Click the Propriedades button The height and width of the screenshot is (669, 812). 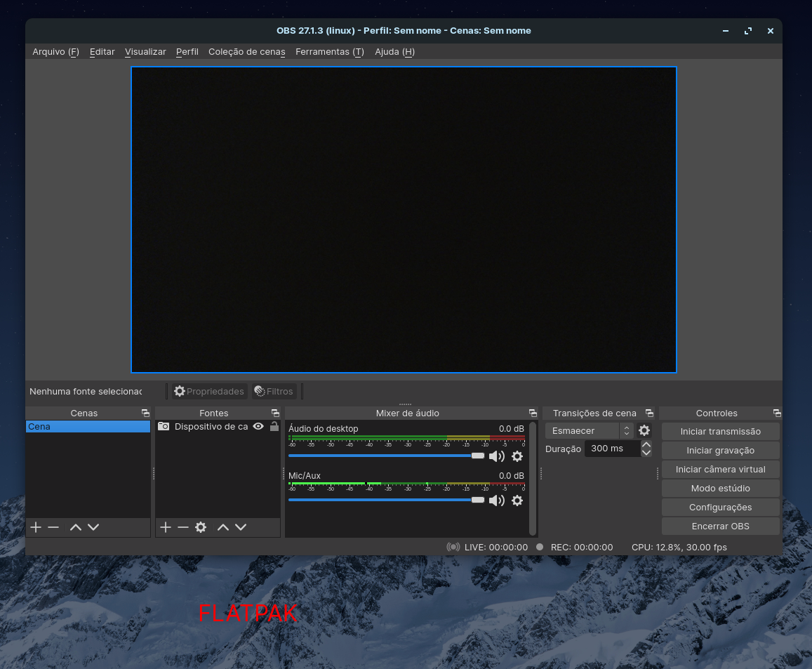click(209, 392)
